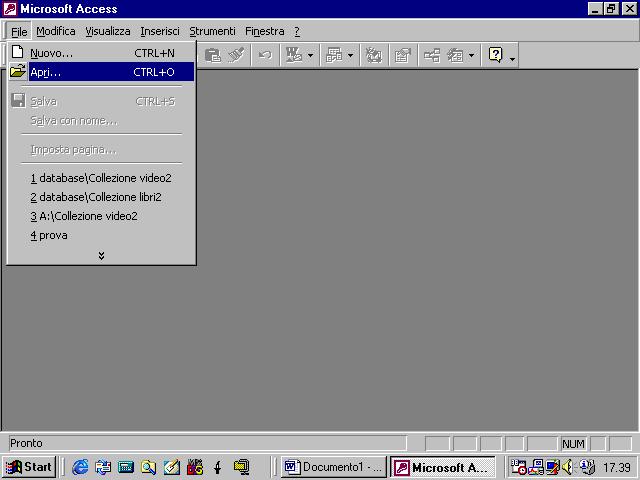
Task: Open the Analyze dropdown arrow
Action: [x=351, y=56]
